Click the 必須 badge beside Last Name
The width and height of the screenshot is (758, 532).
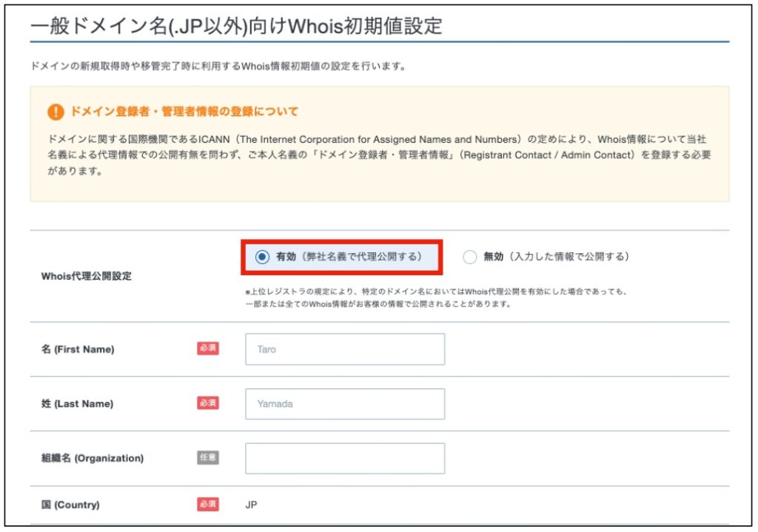[208, 403]
